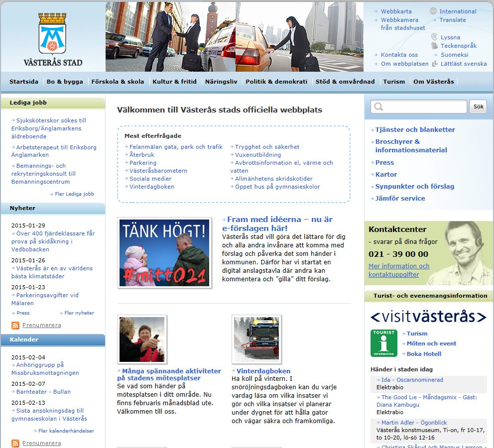Open the Webbkarta link
This screenshot has width=494, height=448.
[x=396, y=11]
